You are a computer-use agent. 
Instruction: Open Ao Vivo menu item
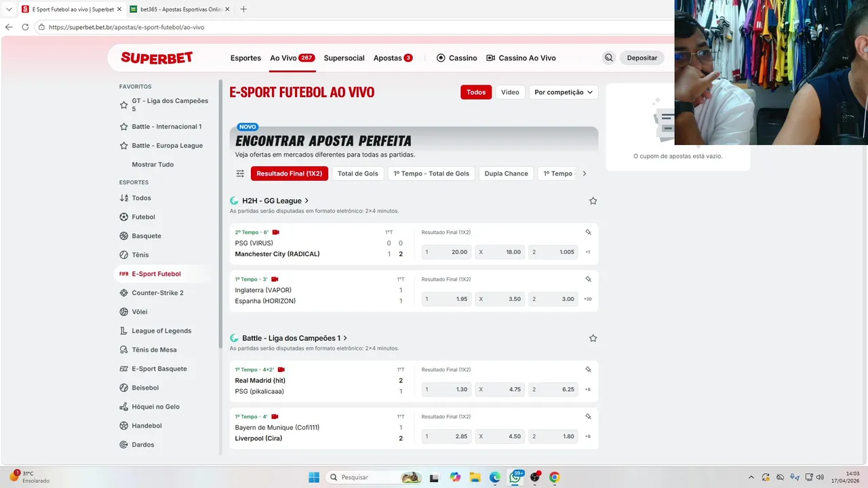(292, 58)
